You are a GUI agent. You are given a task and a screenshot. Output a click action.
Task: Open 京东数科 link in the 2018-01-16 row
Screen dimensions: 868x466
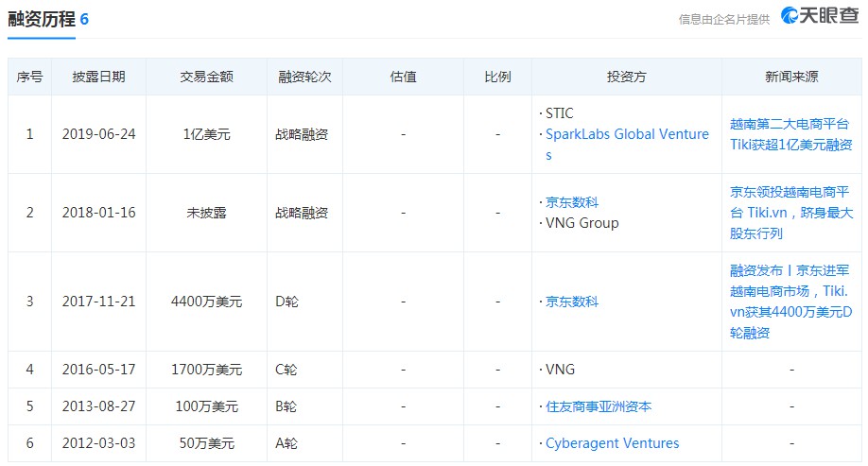click(x=572, y=202)
